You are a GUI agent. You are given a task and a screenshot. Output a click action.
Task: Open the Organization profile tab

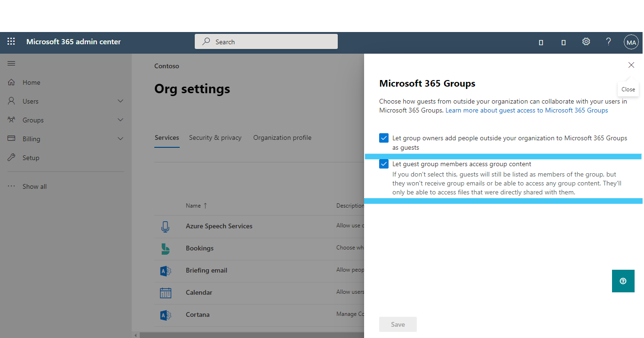coord(282,137)
